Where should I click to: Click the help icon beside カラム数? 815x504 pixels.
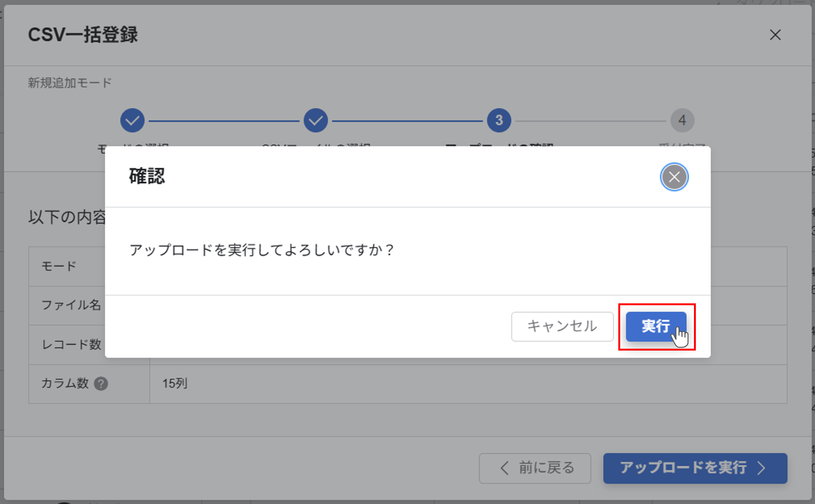(101, 383)
